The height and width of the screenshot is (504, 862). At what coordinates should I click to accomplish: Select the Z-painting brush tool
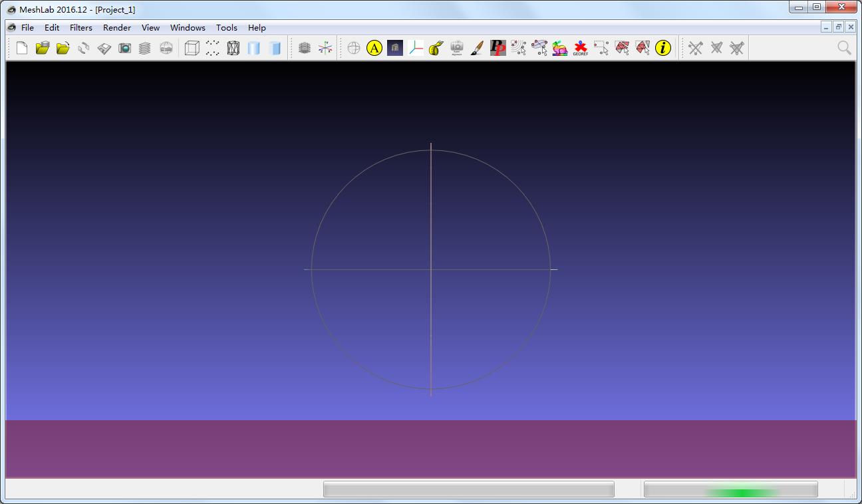476,47
